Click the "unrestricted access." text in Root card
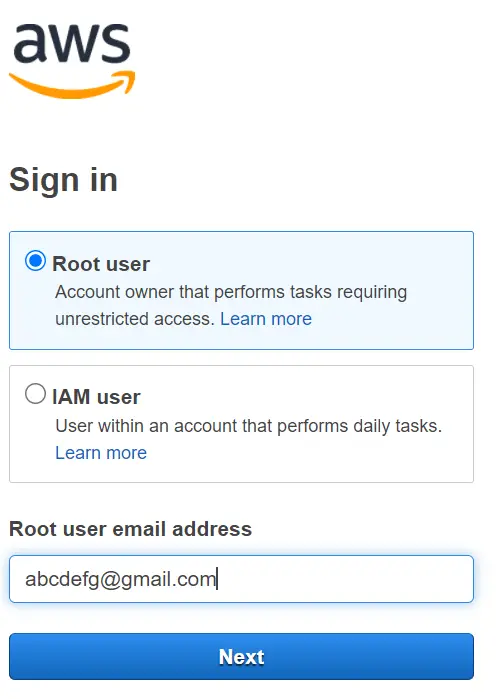 pos(135,319)
